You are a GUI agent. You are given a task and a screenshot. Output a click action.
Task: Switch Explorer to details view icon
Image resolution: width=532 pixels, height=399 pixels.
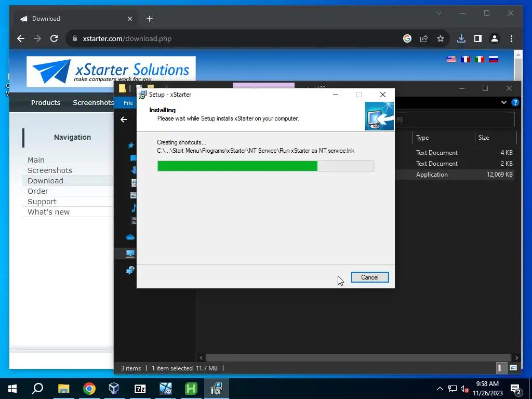coord(499,368)
